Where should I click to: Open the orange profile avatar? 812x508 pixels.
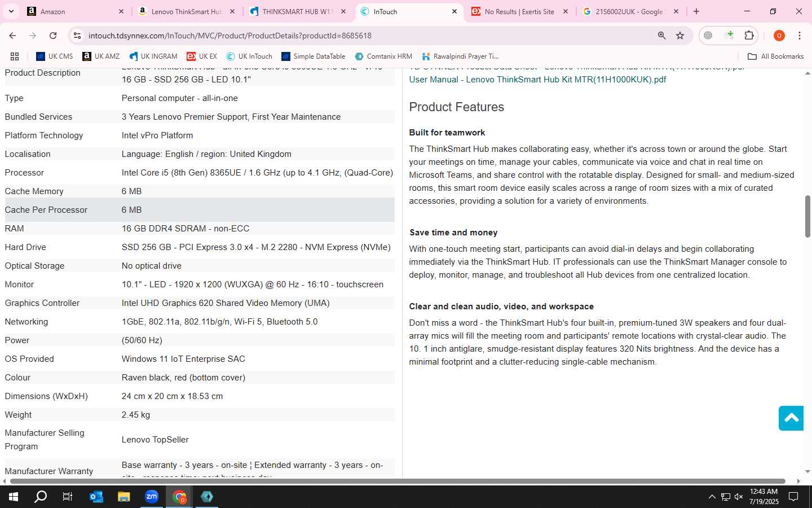[x=779, y=36]
